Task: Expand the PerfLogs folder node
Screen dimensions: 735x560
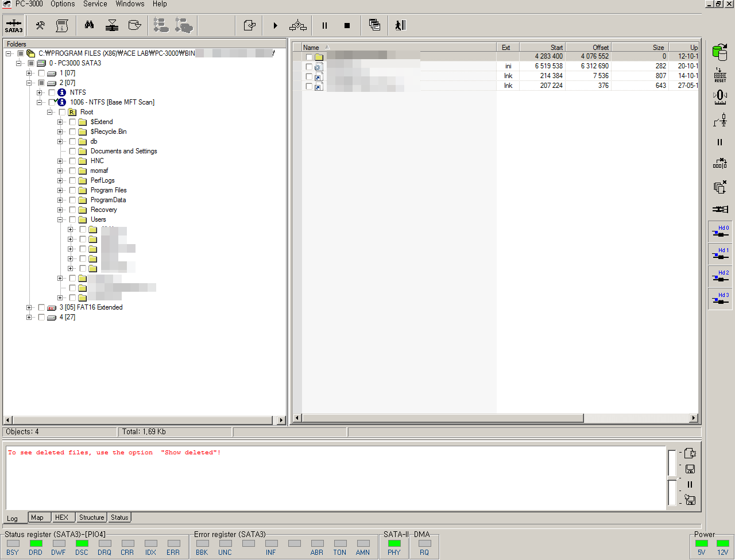Action: (60, 180)
